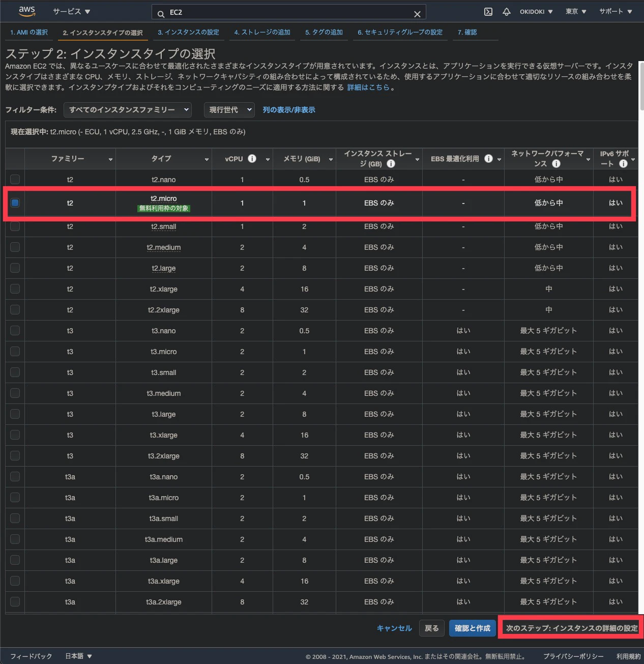This screenshot has width=644, height=664.
Task: Show info icon for IPv6 support column
Action: [623, 164]
